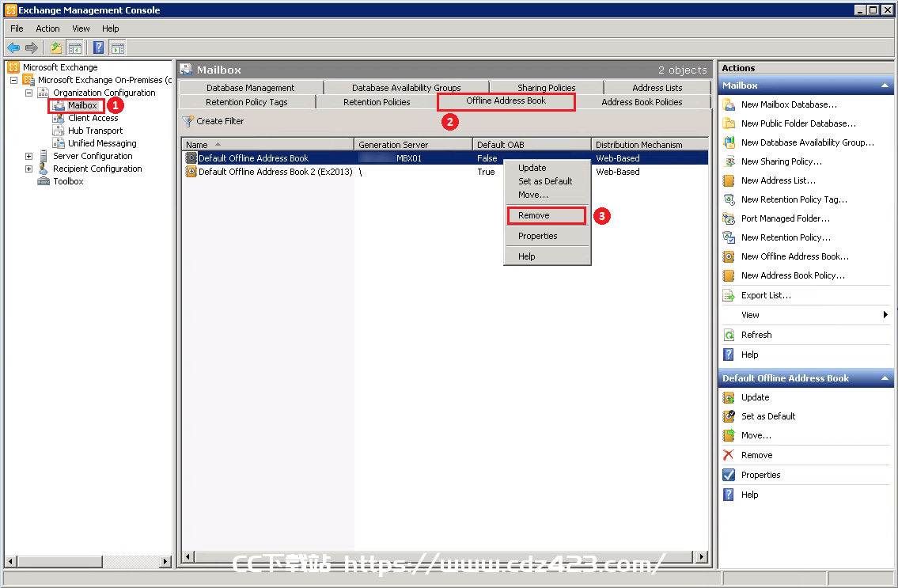Click the console tree horizontal scrollbar thumb
898x588 pixels.
(x=59, y=561)
